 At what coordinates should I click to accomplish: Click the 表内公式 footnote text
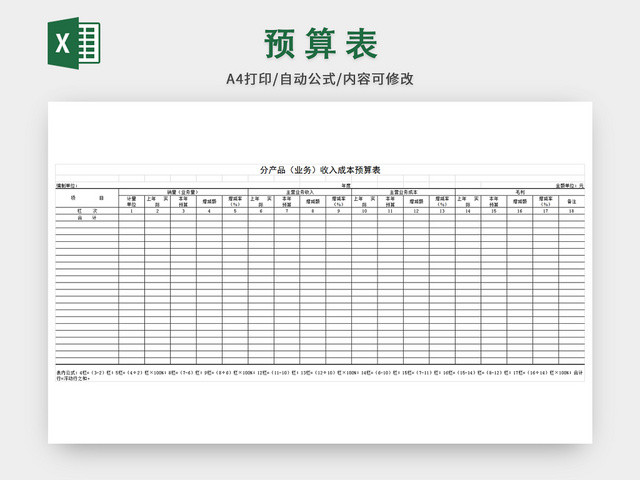tap(320, 375)
